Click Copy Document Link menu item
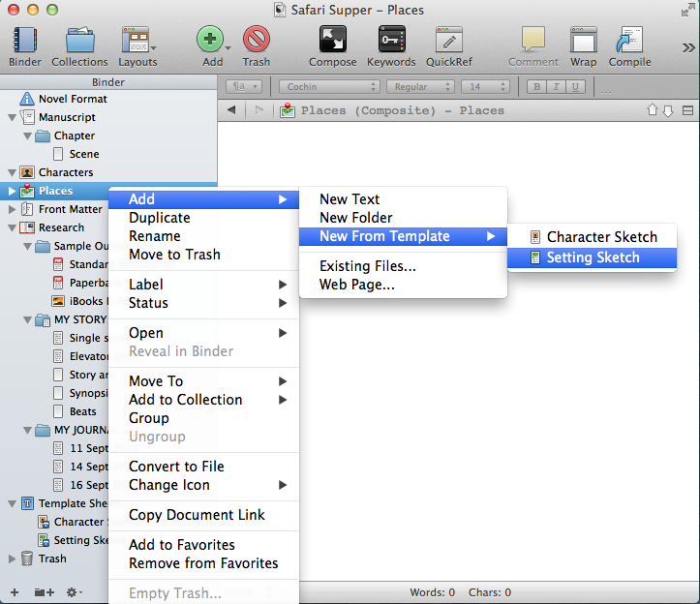Screen dimensions: 700x604 pos(203,515)
